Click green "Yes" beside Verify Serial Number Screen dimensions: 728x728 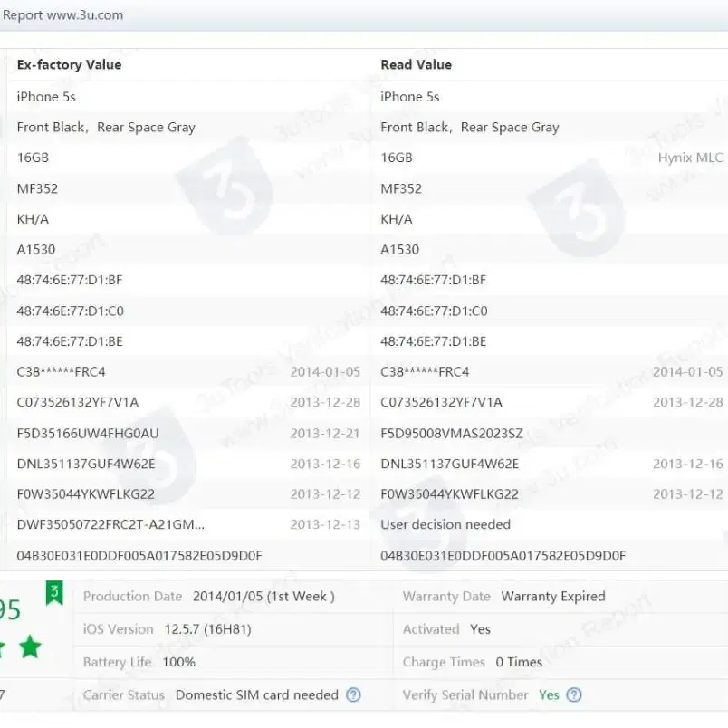point(549,695)
